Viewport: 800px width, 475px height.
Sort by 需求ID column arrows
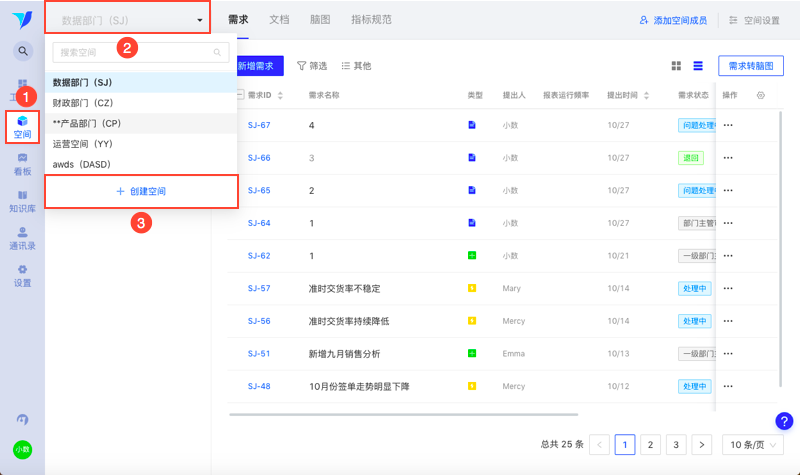pyautogui.click(x=280, y=95)
